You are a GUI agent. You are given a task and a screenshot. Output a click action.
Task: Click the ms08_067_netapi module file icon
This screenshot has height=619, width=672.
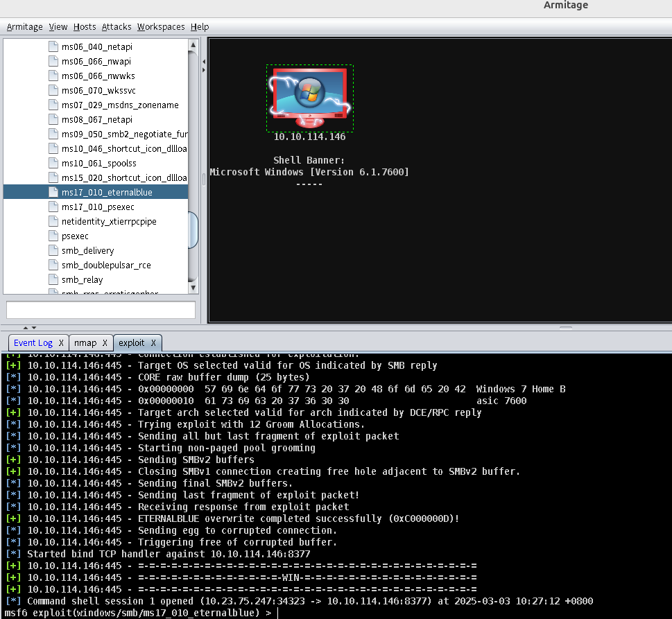click(x=53, y=120)
